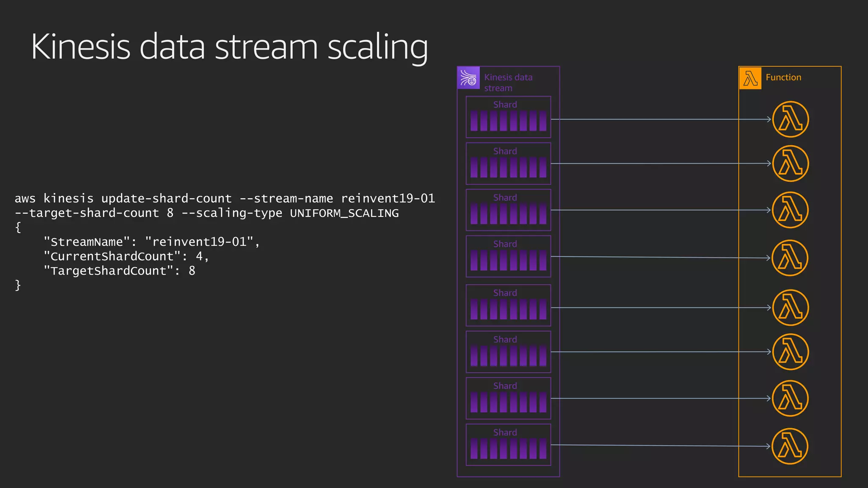Click the seventh Shard box from top
The image size is (868, 488).
[508, 399]
